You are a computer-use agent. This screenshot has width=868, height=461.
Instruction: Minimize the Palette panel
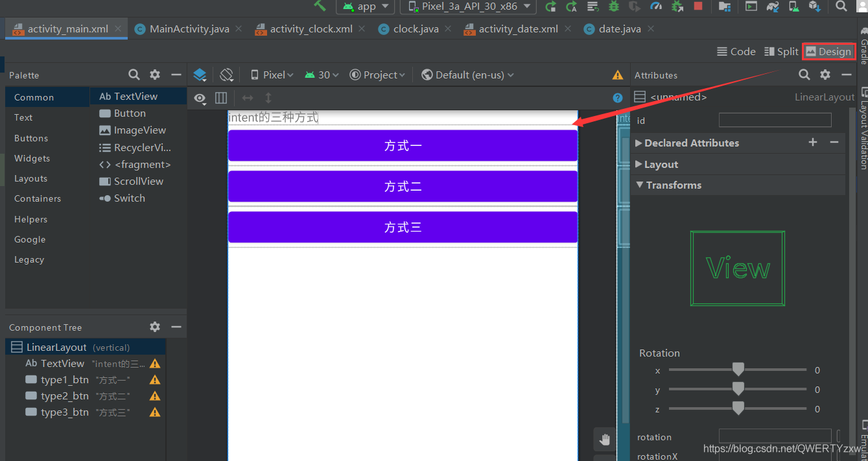click(176, 75)
